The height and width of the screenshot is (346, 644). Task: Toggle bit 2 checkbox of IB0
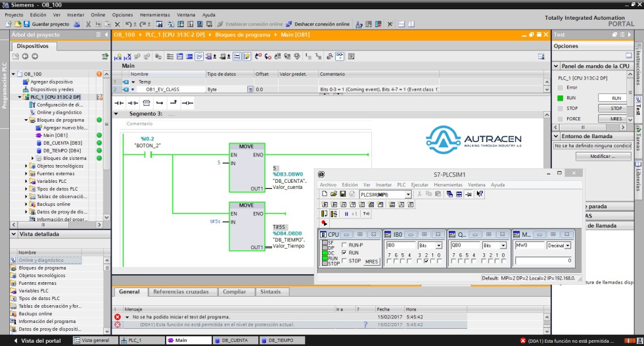[426, 261]
